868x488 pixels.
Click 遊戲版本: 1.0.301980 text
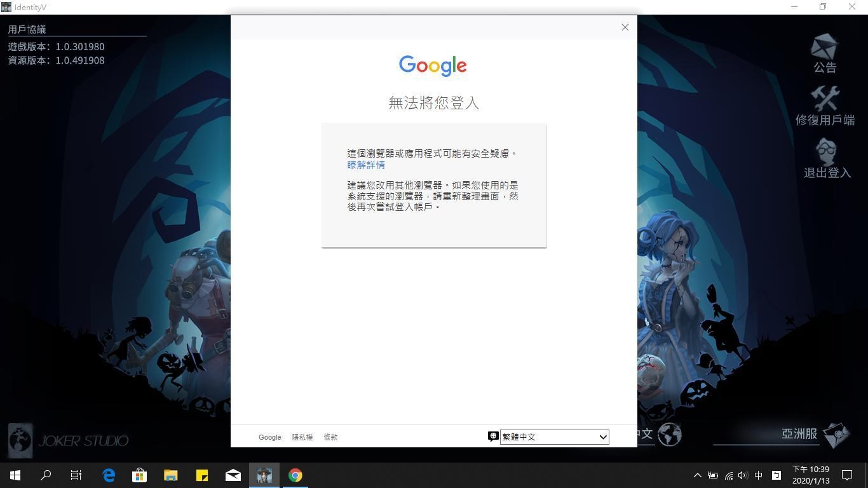56,46
